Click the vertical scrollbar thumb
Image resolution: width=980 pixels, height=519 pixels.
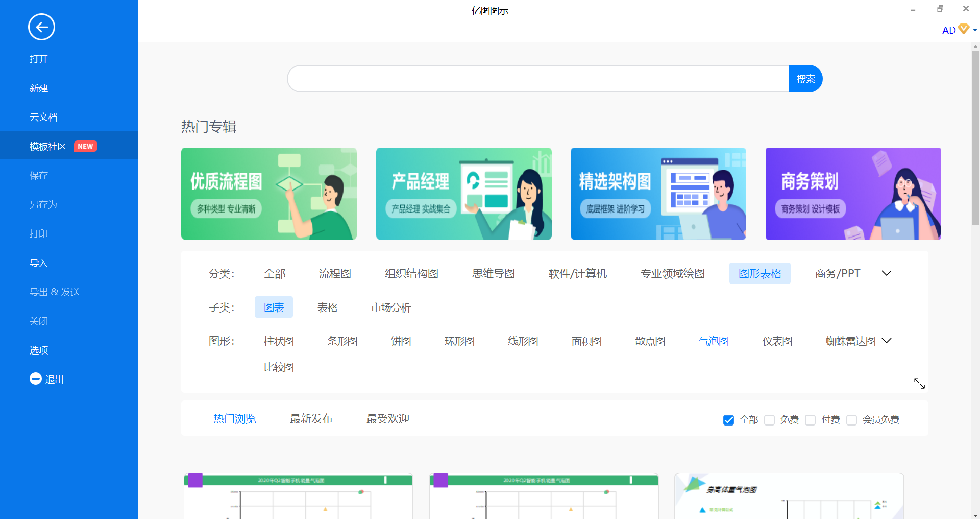pyautogui.click(x=975, y=137)
